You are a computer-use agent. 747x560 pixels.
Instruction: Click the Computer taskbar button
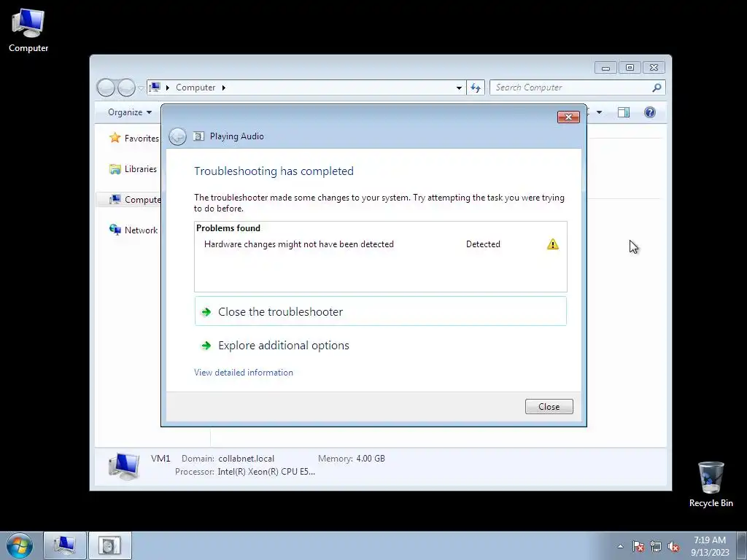point(65,545)
